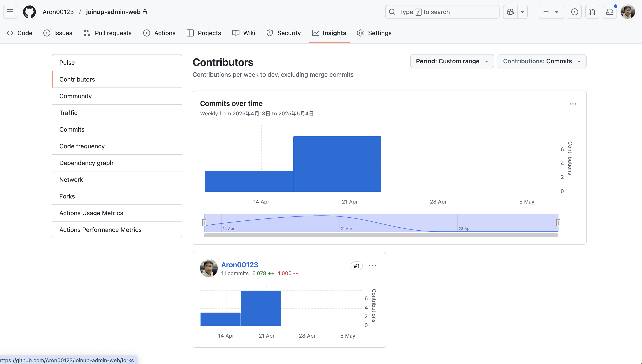This screenshot has width=642, height=364.
Task: Open the pull requests icon in header
Action: tap(592, 12)
